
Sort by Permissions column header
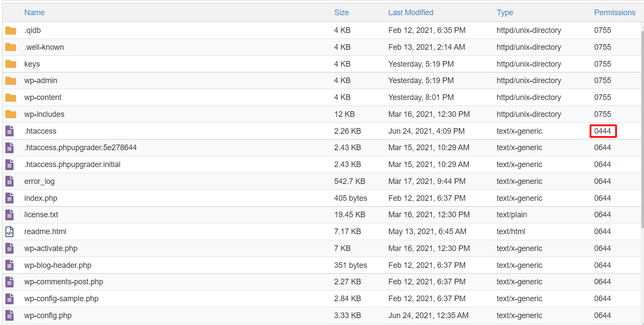pos(614,13)
